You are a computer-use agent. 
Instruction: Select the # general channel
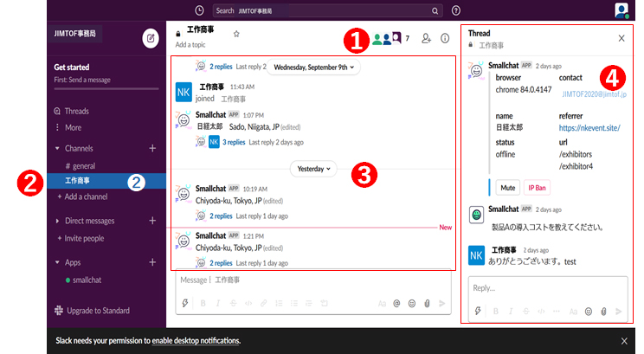tap(80, 166)
